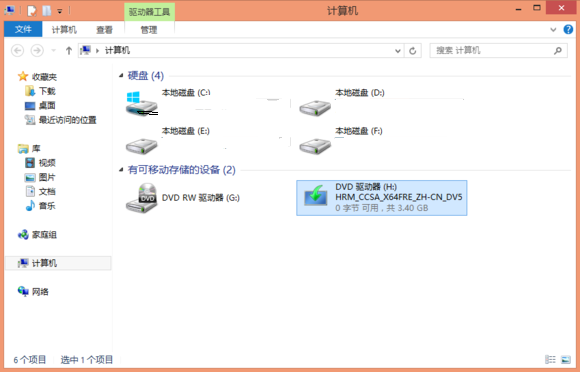Maximize the 计算机 window
This screenshot has width=580, height=372.
pos(537,8)
